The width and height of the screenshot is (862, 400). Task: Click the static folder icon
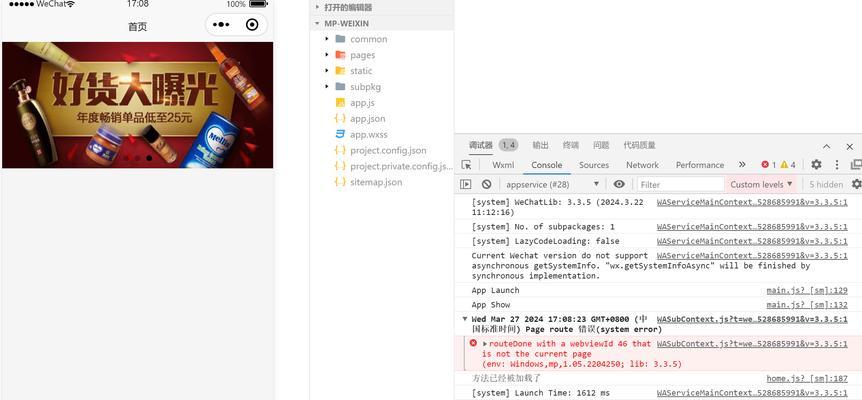coord(340,71)
